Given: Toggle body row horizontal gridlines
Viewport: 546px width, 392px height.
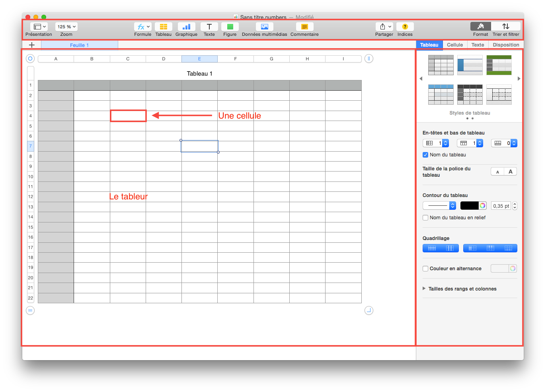Looking at the screenshot, I should [x=432, y=248].
